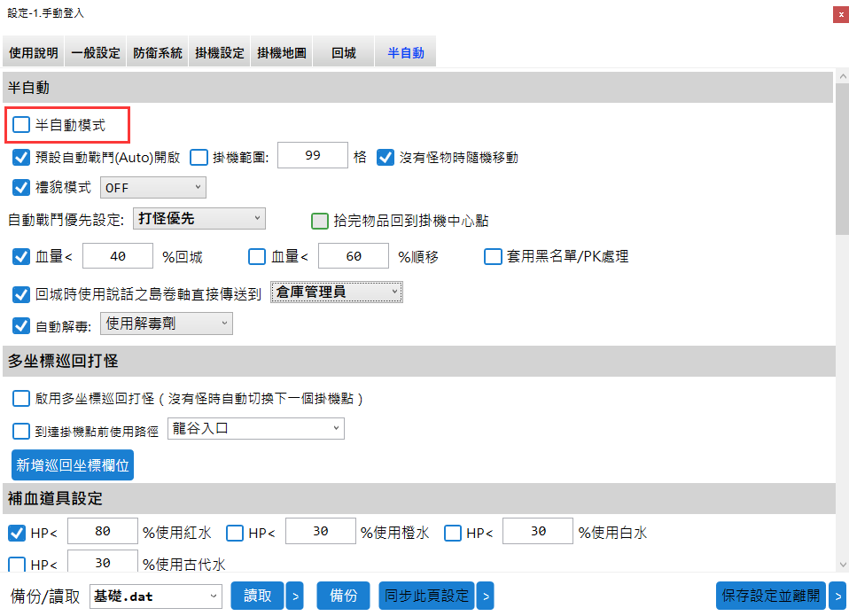Uncheck HP< 80 %使用紅水 checkbox
The height and width of the screenshot is (616, 849).
(x=17, y=533)
